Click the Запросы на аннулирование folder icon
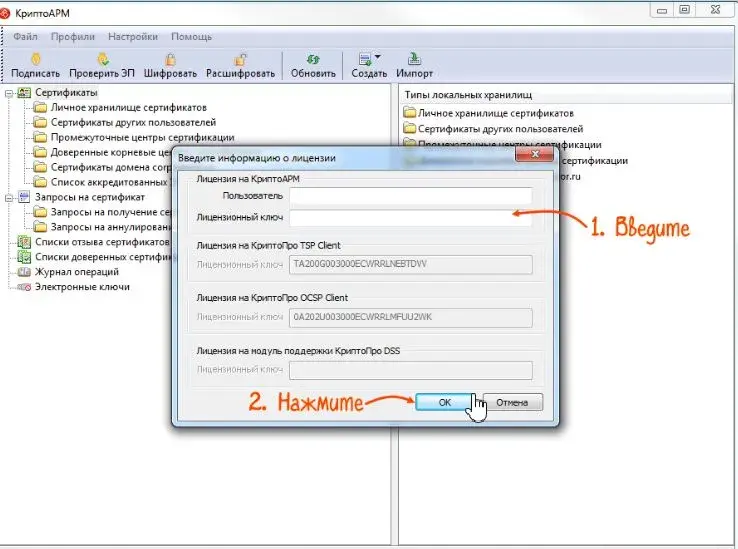The height and width of the screenshot is (549, 738). 40,227
